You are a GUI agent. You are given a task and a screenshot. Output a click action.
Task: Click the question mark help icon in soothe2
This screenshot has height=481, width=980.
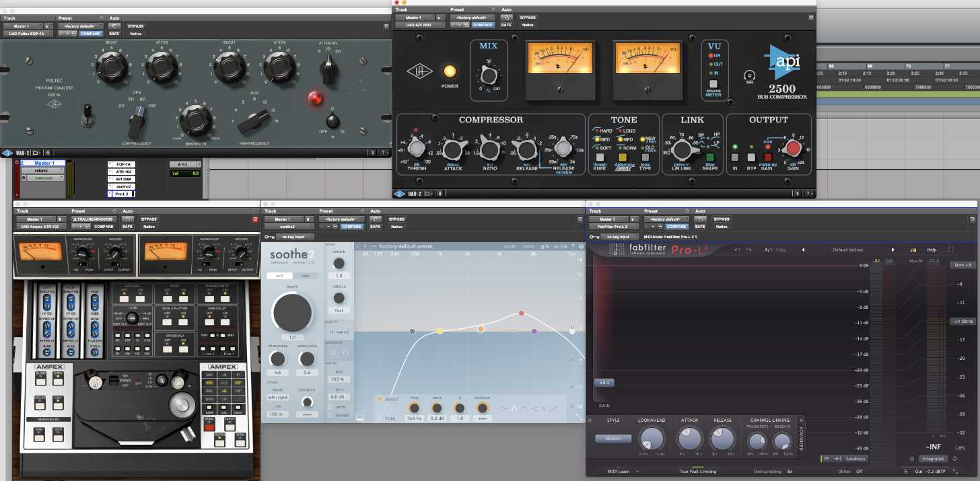pyautogui.click(x=573, y=246)
